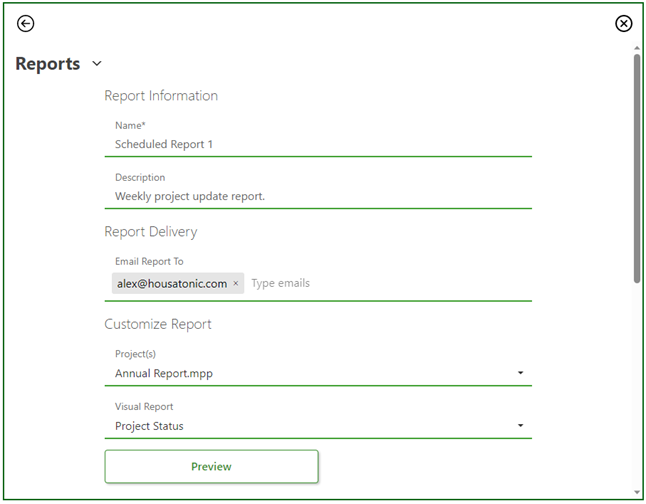Click the Report Delivery section heading
Viewport: 646px width, 504px height.
[151, 232]
